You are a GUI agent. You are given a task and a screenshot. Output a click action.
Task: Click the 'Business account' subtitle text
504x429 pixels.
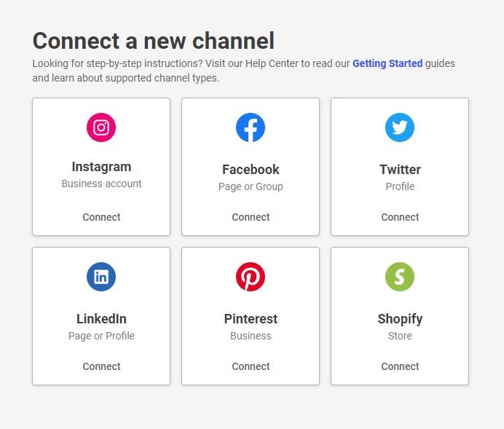tap(101, 184)
